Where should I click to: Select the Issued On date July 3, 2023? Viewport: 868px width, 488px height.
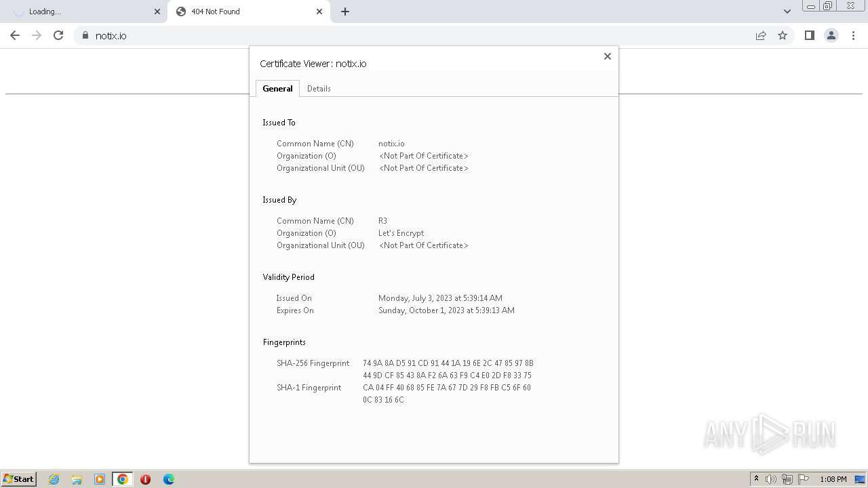pyautogui.click(x=440, y=298)
